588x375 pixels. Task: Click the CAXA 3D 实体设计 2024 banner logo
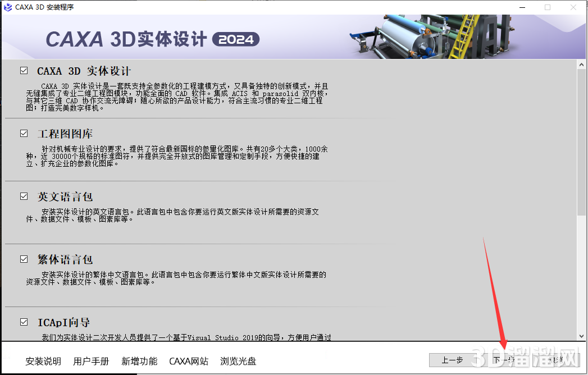152,39
